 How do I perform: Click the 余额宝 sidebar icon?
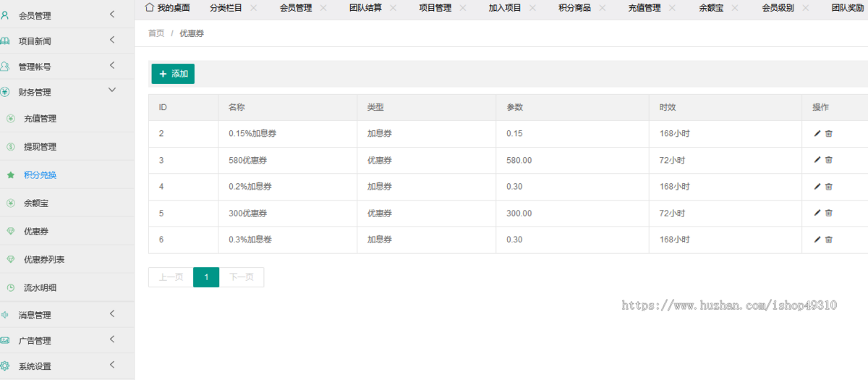tap(10, 203)
